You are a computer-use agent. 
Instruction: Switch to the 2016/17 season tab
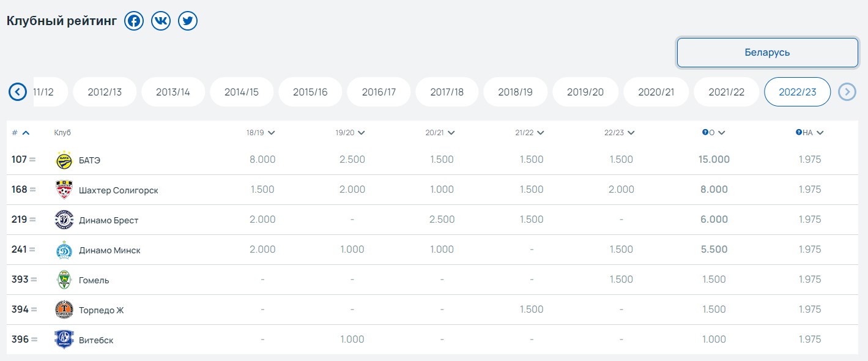click(x=379, y=92)
